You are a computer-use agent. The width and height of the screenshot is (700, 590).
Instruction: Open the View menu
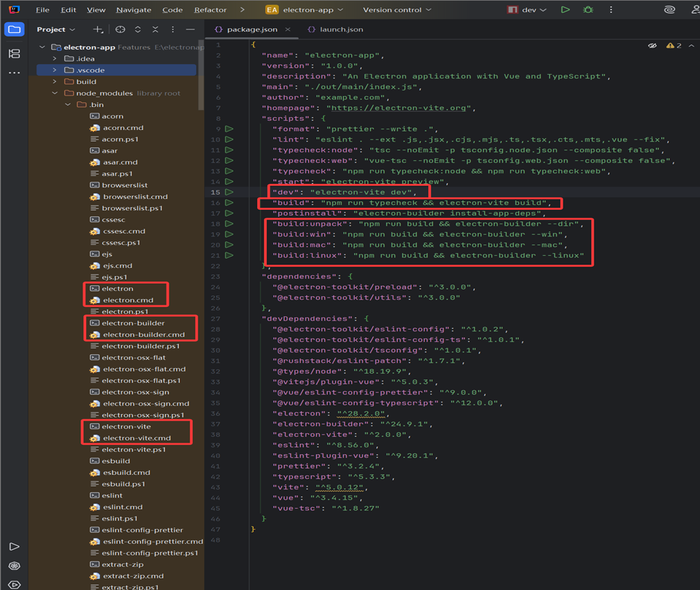tap(96, 10)
